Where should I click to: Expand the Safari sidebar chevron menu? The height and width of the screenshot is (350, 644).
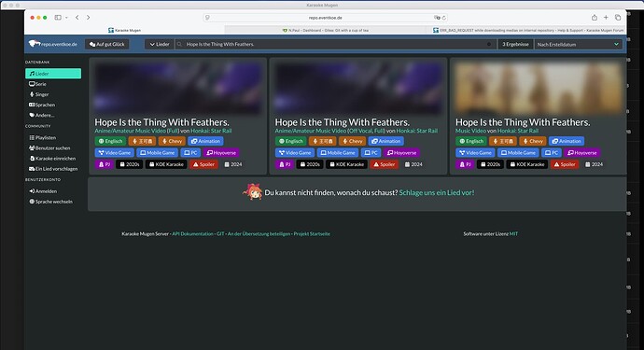[x=66, y=18]
